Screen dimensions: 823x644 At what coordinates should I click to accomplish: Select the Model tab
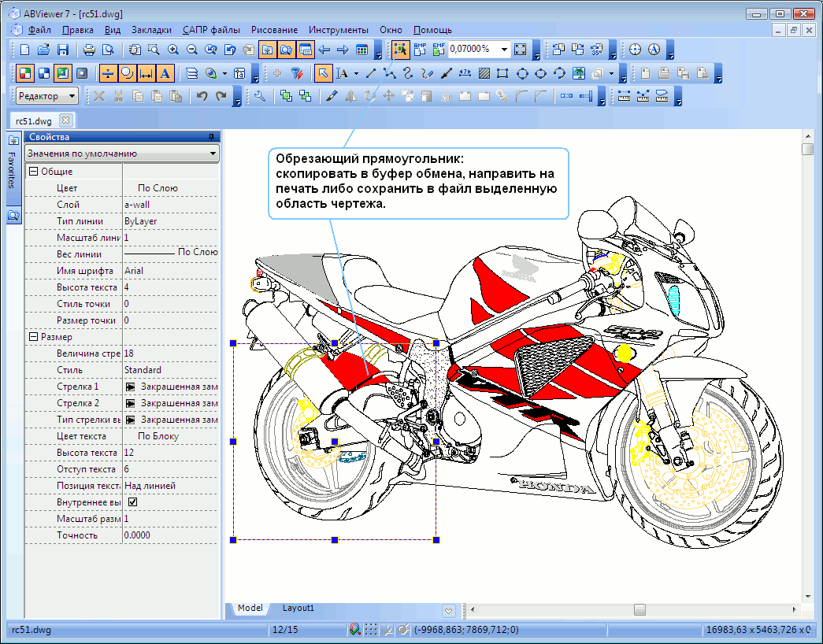250,608
